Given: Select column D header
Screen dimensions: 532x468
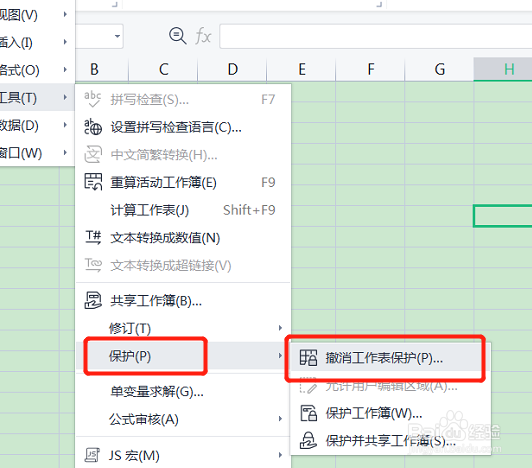Looking at the screenshot, I should point(232,70).
